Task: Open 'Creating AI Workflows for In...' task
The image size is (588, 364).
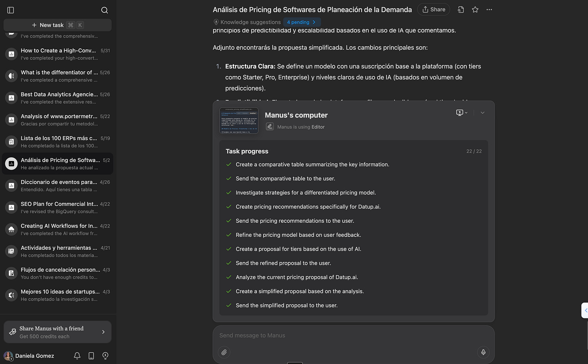Action: pos(57,229)
